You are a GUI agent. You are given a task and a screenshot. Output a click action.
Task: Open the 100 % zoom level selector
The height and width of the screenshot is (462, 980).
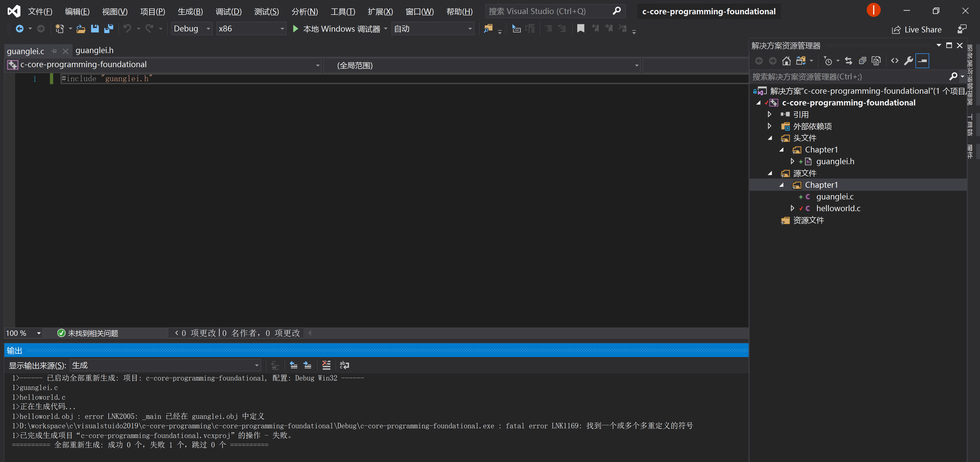click(x=23, y=333)
